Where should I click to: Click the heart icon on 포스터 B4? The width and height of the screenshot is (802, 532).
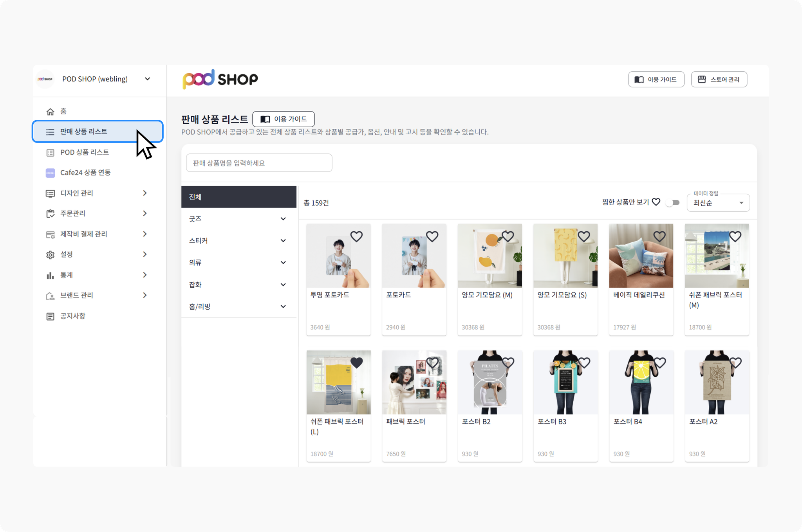660,363
